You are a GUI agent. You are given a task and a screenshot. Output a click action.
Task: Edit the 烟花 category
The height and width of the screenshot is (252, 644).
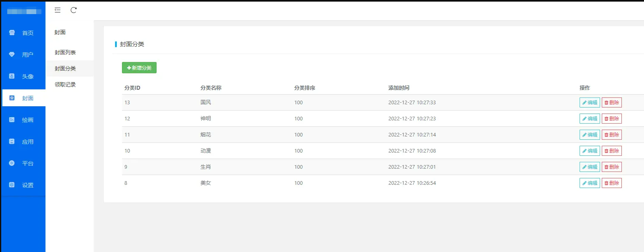coord(590,134)
